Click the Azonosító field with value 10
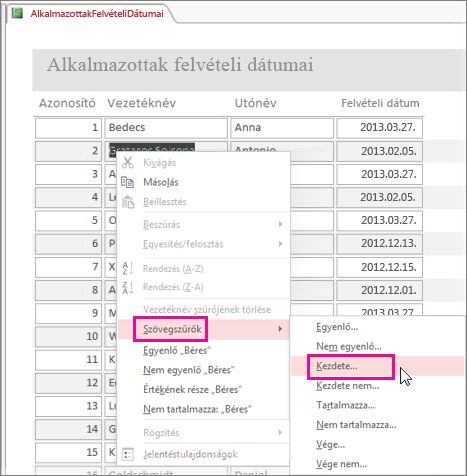Screen dimensions: 467x476 (68, 336)
